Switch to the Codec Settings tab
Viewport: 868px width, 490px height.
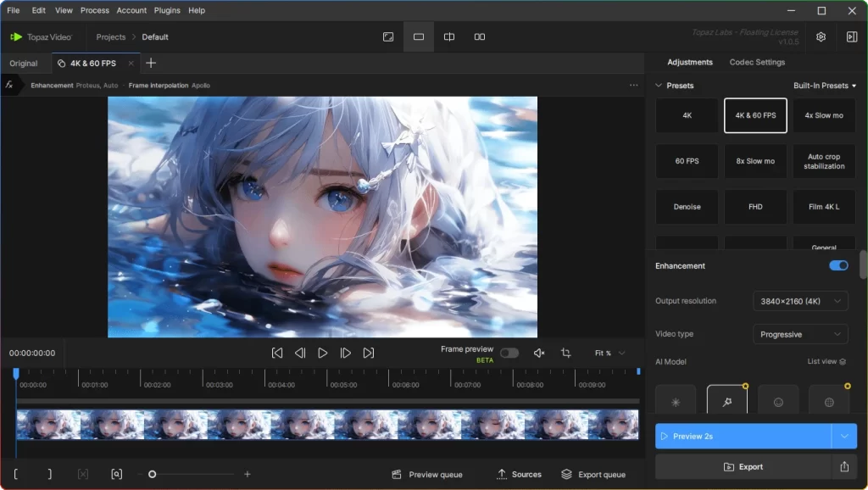(x=758, y=62)
